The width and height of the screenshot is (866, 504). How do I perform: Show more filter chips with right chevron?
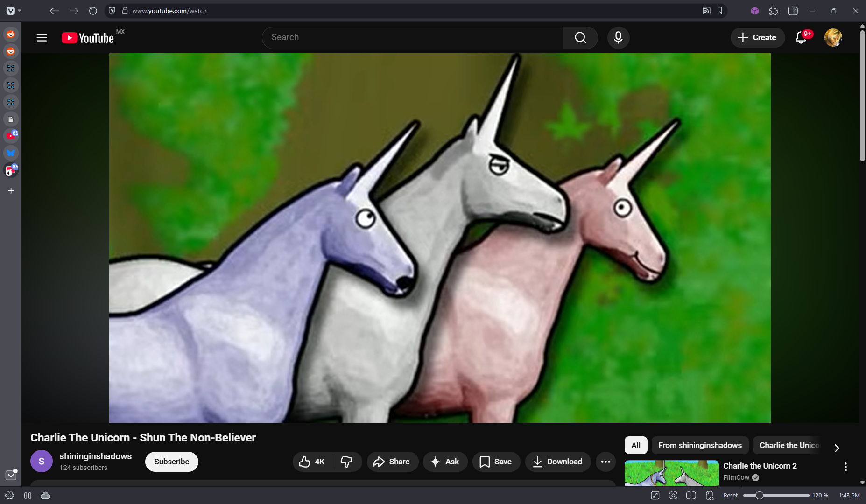pos(837,448)
